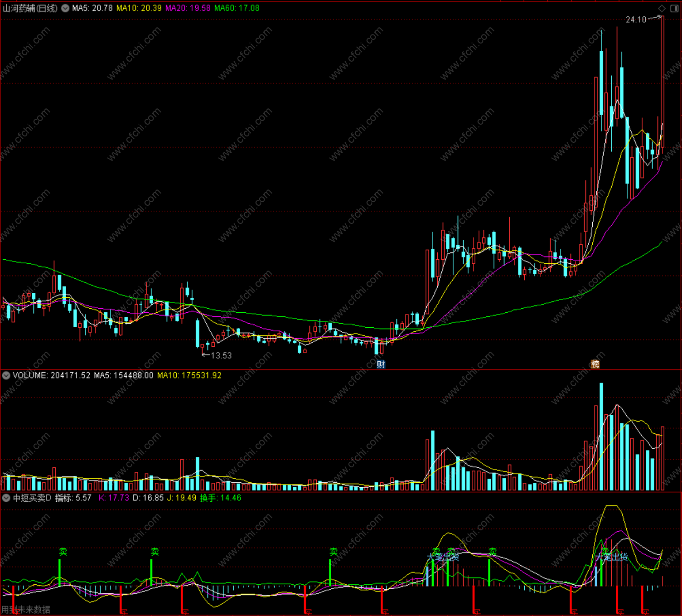Image resolution: width=682 pixels, height=616 pixels.
Task: Click the tallest cyan volume bar
Action: coord(601,437)
